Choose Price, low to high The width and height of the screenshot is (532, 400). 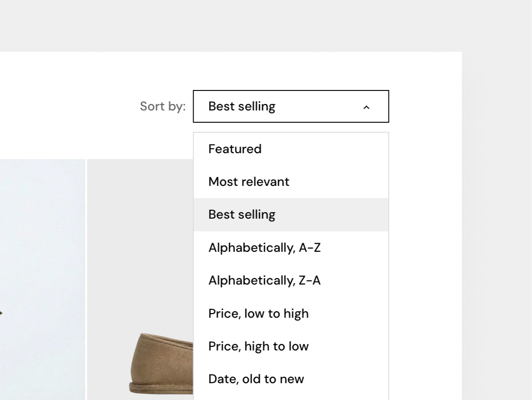click(x=291, y=314)
